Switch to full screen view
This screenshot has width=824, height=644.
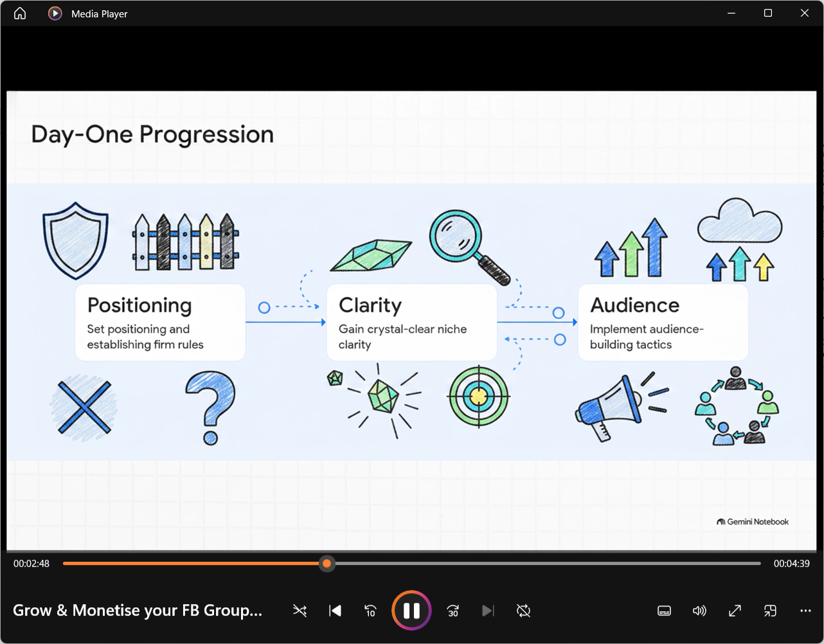(735, 611)
